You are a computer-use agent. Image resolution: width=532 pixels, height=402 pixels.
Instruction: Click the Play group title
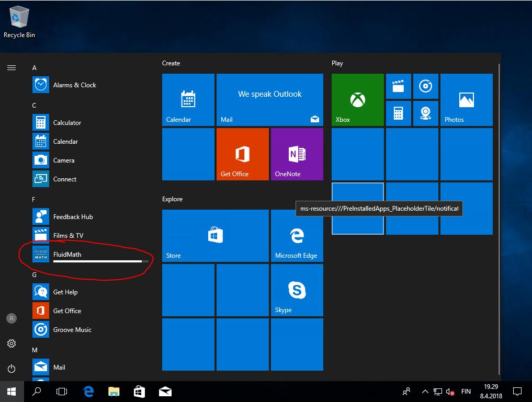pos(337,63)
